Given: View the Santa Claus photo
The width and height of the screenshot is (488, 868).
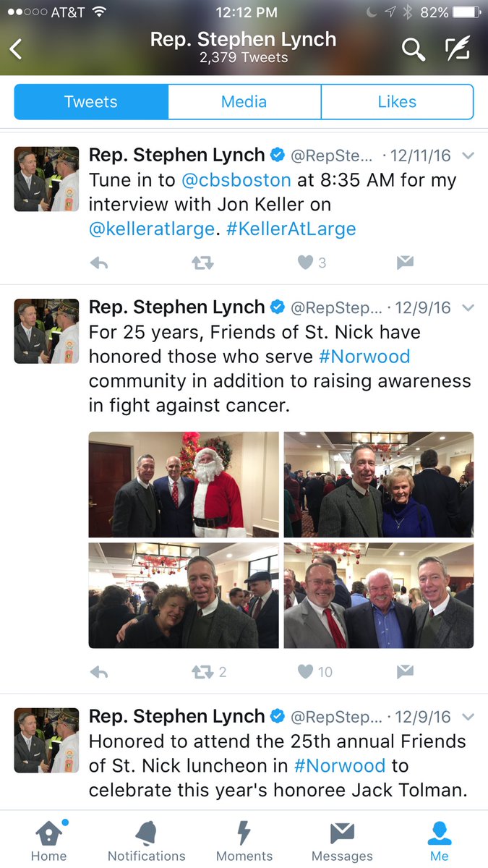Looking at the screenshot, I should click(x=184, y=485).
